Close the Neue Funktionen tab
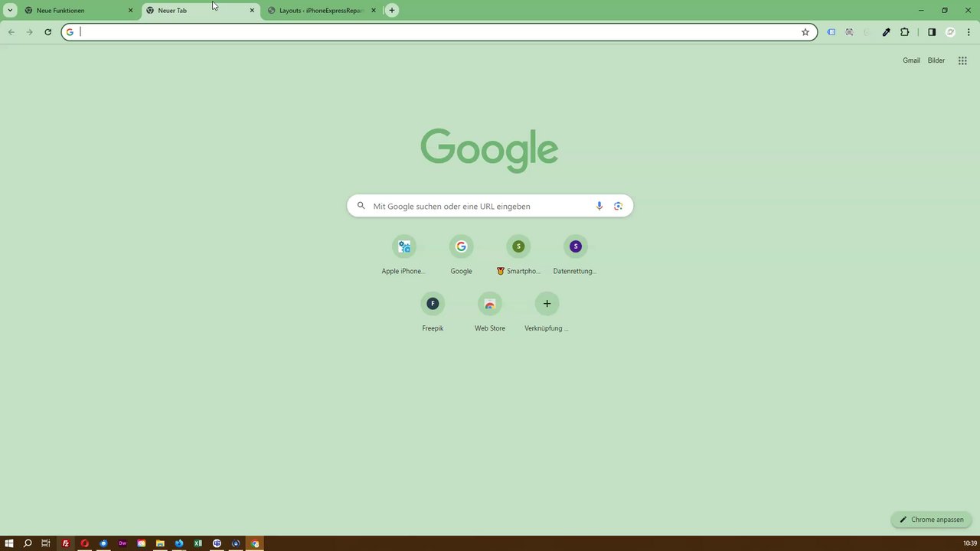Viewport: 980px width, 551px height. (130, 11)
